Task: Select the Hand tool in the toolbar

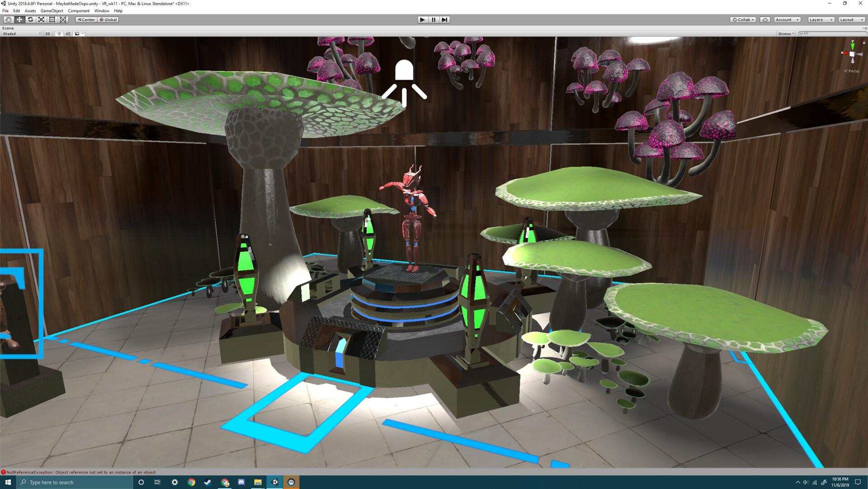Action: (x=8, y=19)
